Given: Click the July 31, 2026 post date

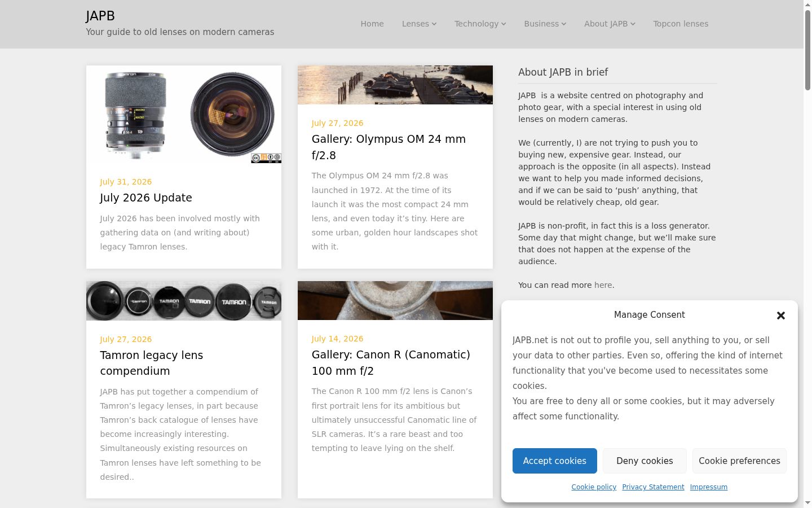Looking at the screenshot, I should (126, 182).
